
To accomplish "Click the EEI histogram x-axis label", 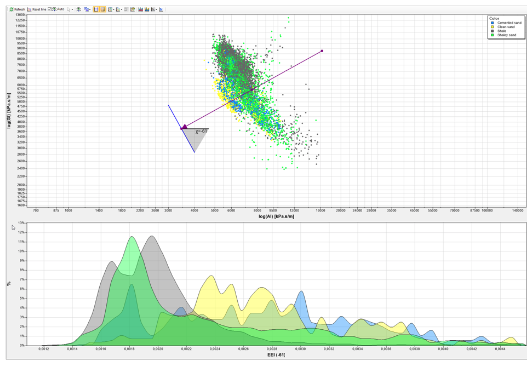I will pyautogui.click(x=276, y=355).
